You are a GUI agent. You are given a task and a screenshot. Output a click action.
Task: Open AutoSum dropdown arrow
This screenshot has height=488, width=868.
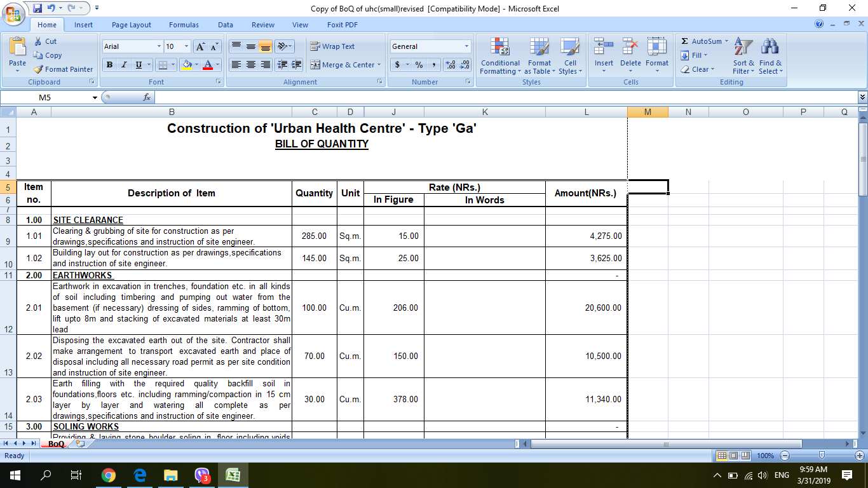tap(726, 41)
